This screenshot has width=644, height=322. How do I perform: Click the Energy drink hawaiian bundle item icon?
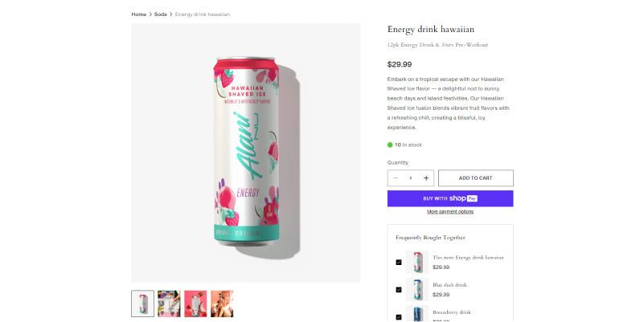point(416,262)
